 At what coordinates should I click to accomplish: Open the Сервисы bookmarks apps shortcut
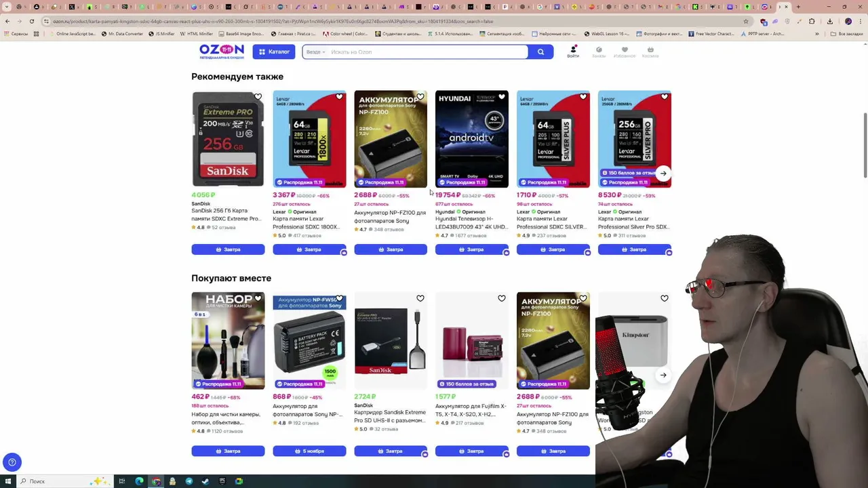click(16, 33)
